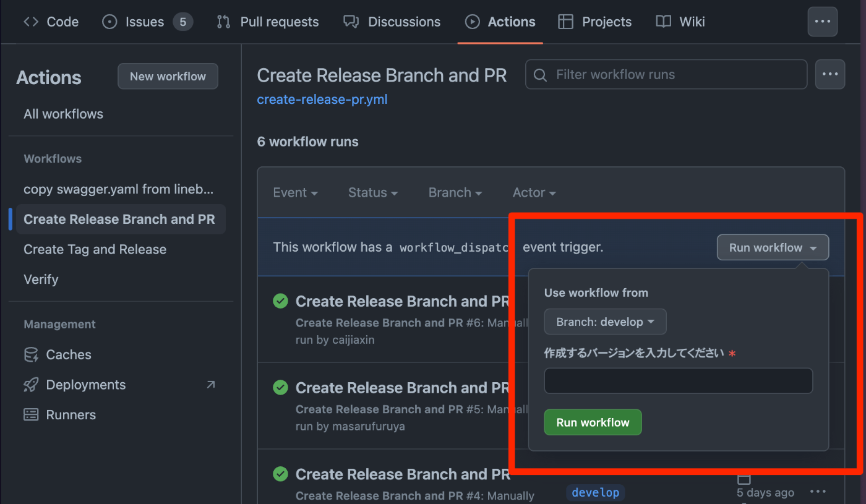Click the Pull requests icon
Viewport: 866px width, 504px height.
(223, 22)
